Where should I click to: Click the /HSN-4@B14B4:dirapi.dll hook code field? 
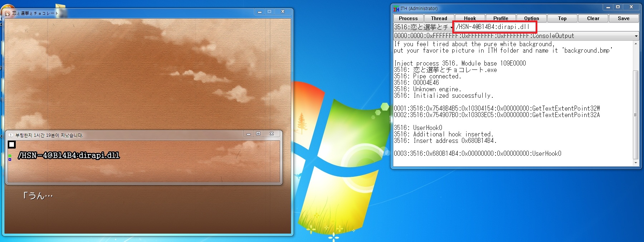[x=494, y=27]
